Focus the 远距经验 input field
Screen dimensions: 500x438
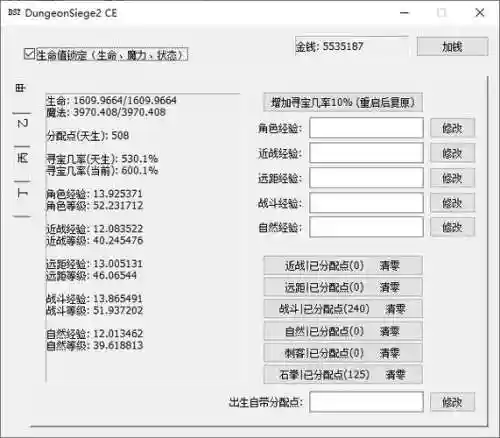[366, 178]
